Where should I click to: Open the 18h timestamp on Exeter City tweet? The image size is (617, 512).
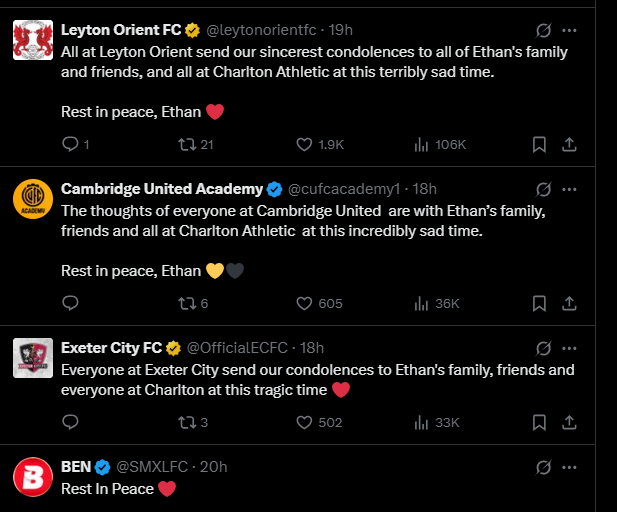[312, 348]
